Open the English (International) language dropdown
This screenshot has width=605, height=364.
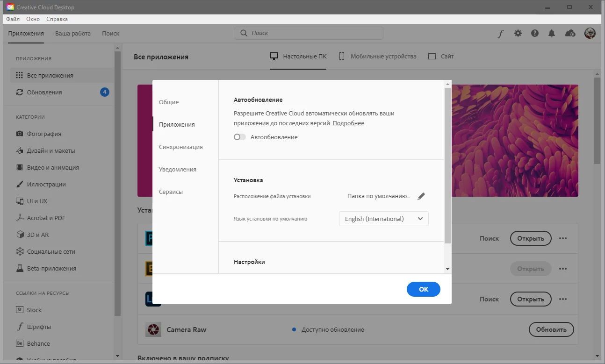(x=384, y=219)
